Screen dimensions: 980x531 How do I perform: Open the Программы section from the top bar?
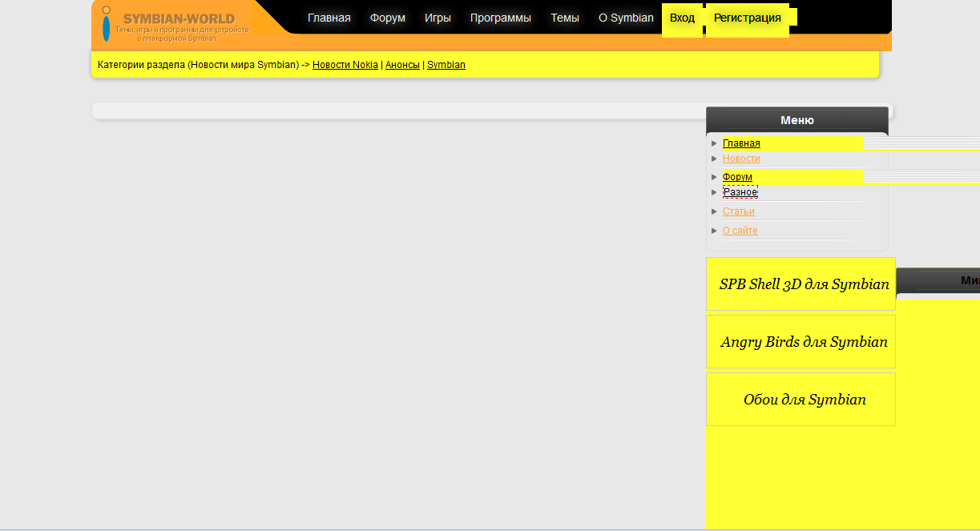click(x=500, y=18)
